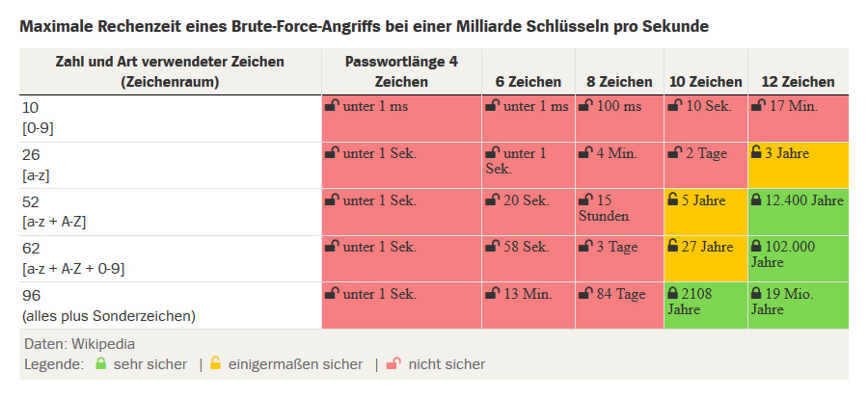Click the 96 alles plus Sonderzeichen row label
Viewport: 868px width, 399px height.
tap(108, 305)
